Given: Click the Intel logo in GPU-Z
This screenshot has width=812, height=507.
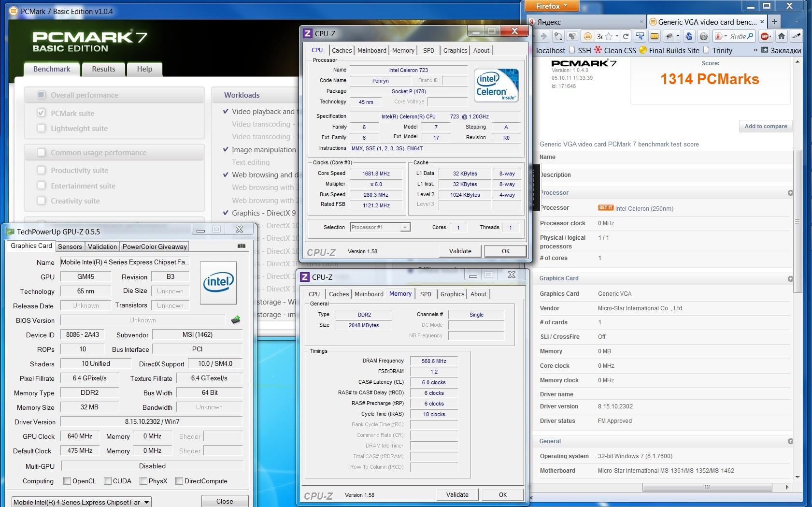Looking at the screenshot, I should coord(218,282).
